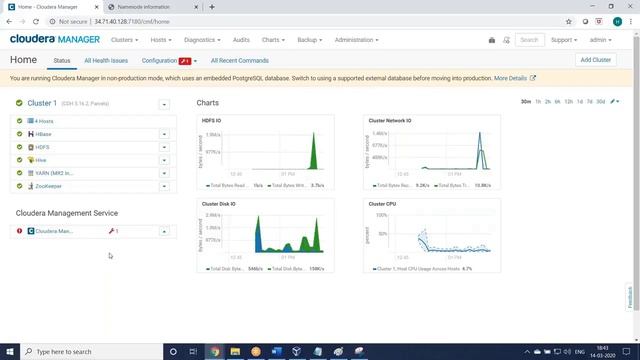The width and height of the screenshot is (640, 360).
Task: Open new browser tab
Action: pyautogui.click(x=212, y=7)
